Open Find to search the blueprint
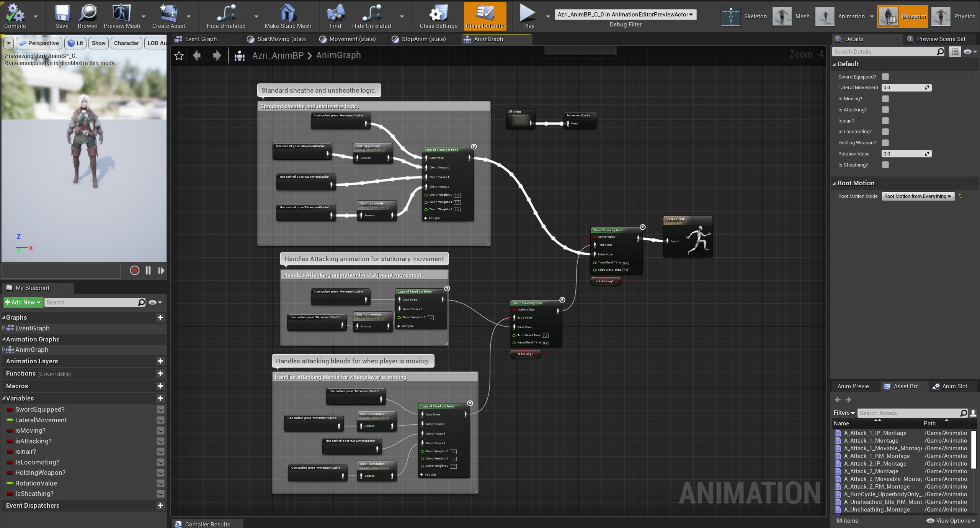Viewport: 980px width, 528px height. [x=335, y=16]
